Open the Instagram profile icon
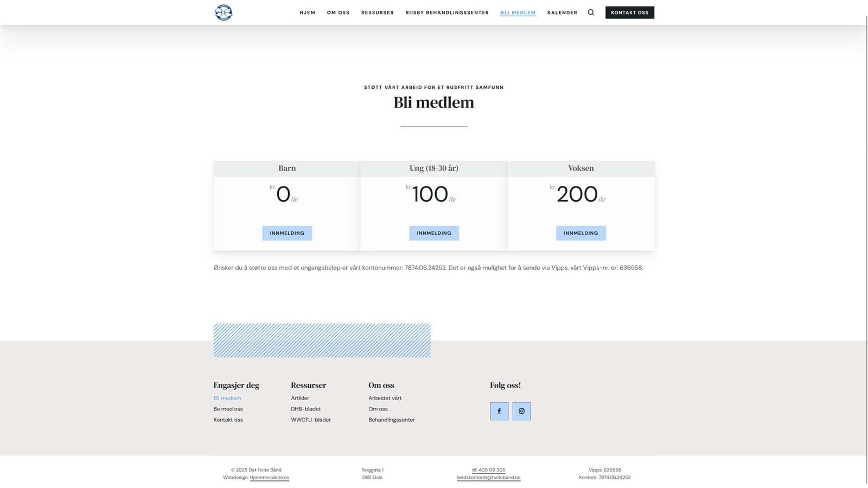 point(521,411)
